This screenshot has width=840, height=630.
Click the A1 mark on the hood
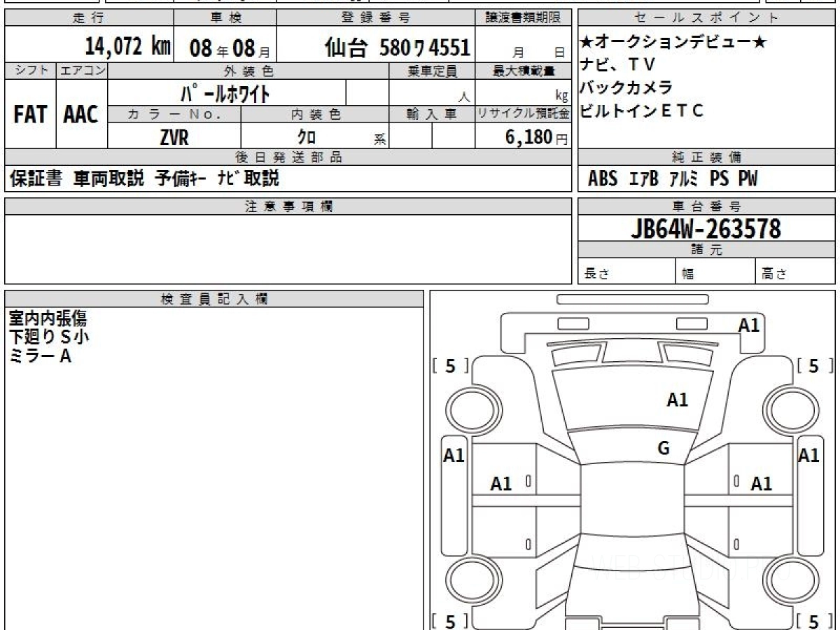(x=678, y=400)
